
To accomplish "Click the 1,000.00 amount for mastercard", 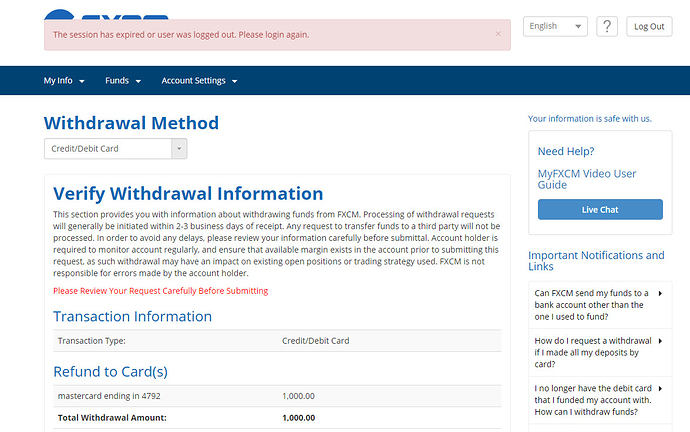I will point(298,396).
